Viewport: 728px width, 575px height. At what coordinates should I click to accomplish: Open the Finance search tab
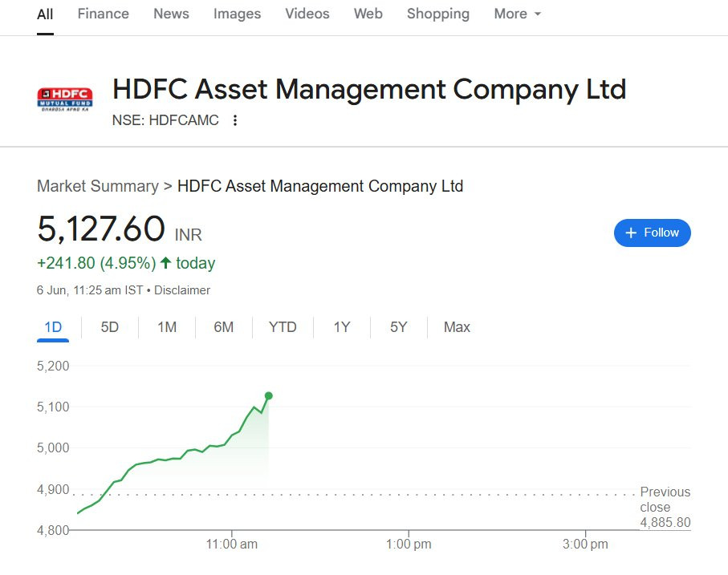[103, 14]
